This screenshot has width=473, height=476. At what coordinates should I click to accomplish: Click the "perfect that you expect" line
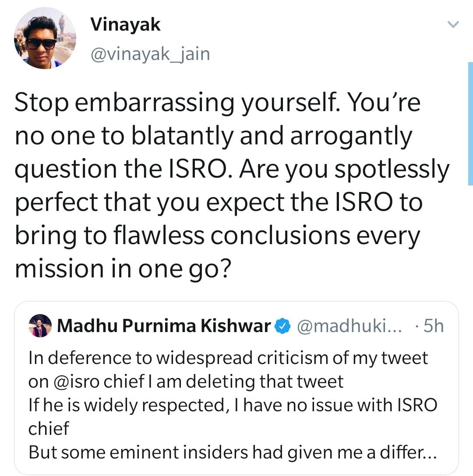point(218,202)
